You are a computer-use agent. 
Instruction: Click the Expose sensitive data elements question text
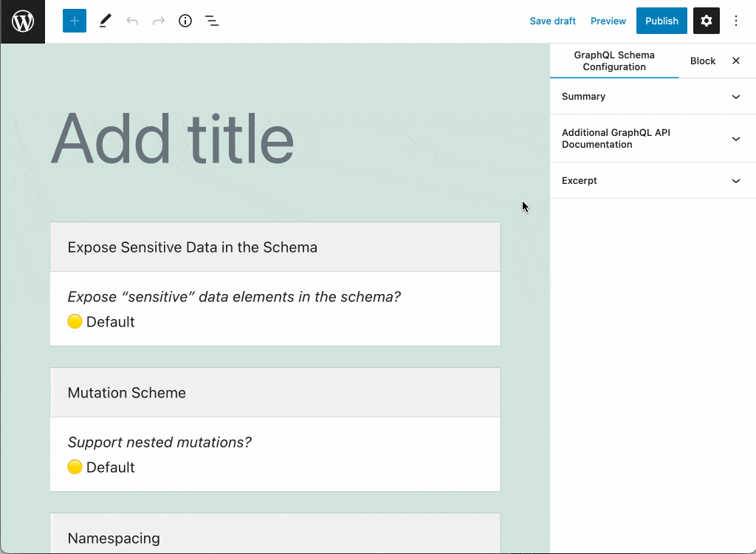coord(234,297)
